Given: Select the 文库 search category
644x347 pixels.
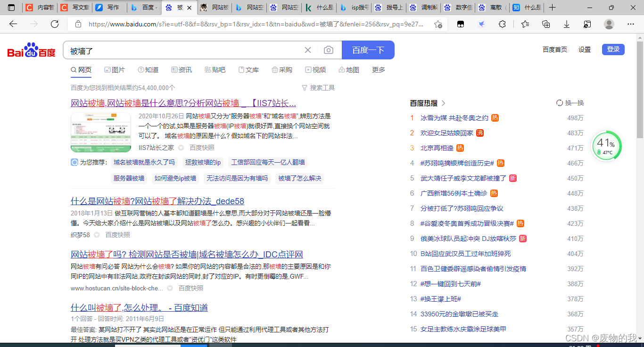Looking at the screenshot, I should [248, 70].
